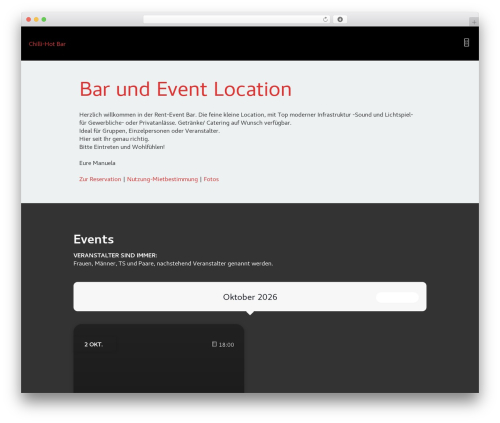The image size is (500, 423).
Task: Click the clock icon beside 18:00
Action: [x=214, y=344]
